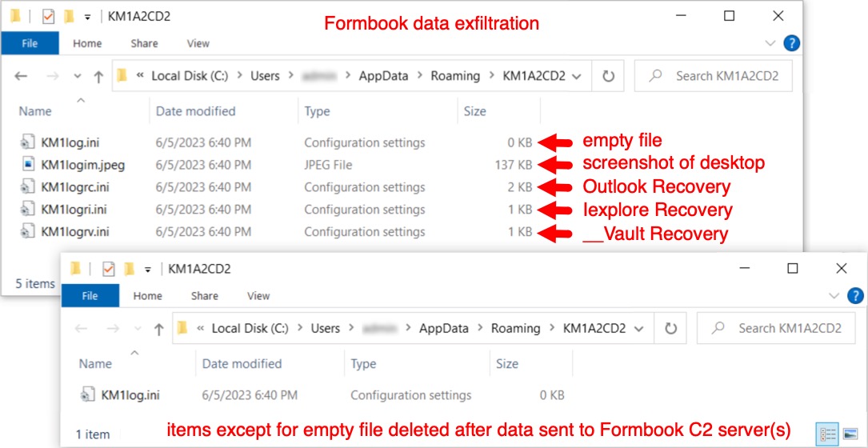Click the KM1logim.jpeg image file icon
This screenshot has height=448, width=868.
click(28, 165)
